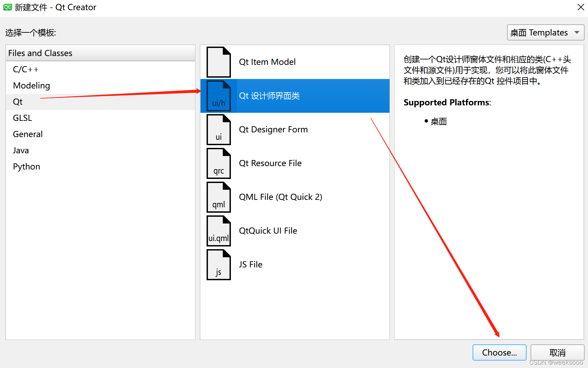Select the qml file icon
Image resolution: width=588 pixels, height=368 pixels.
click(219, 197)
